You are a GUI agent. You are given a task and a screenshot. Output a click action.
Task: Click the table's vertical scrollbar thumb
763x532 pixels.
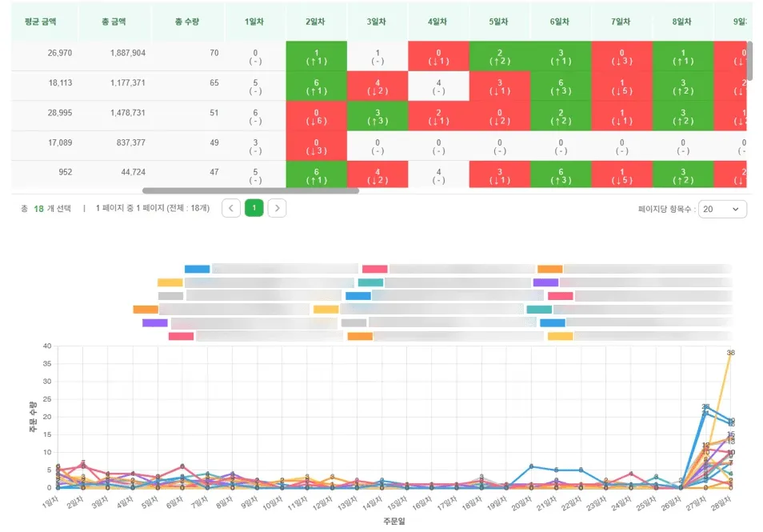click(x=750, y=61)
